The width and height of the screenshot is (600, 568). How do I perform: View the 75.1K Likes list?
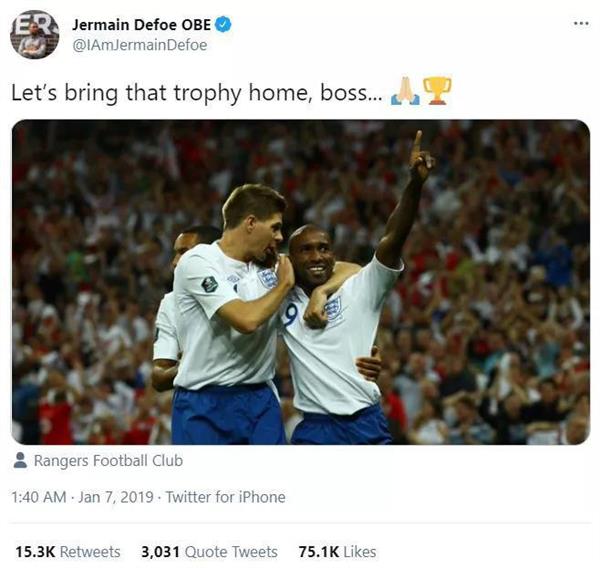tap(337, 552)
